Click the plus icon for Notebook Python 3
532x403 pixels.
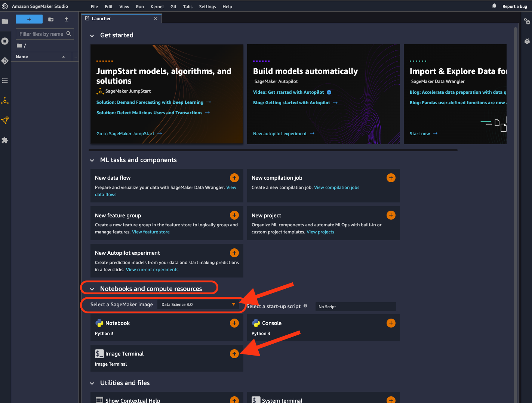tap(234, 323)
